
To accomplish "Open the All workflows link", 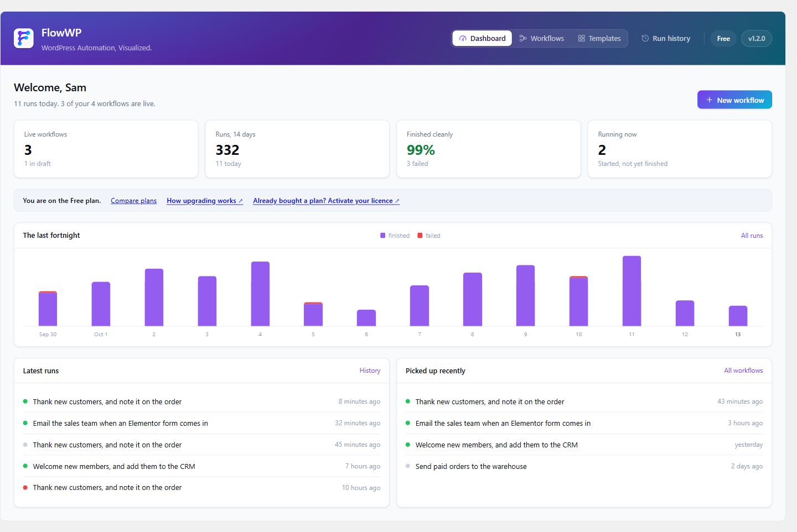I will click(743, 371).
